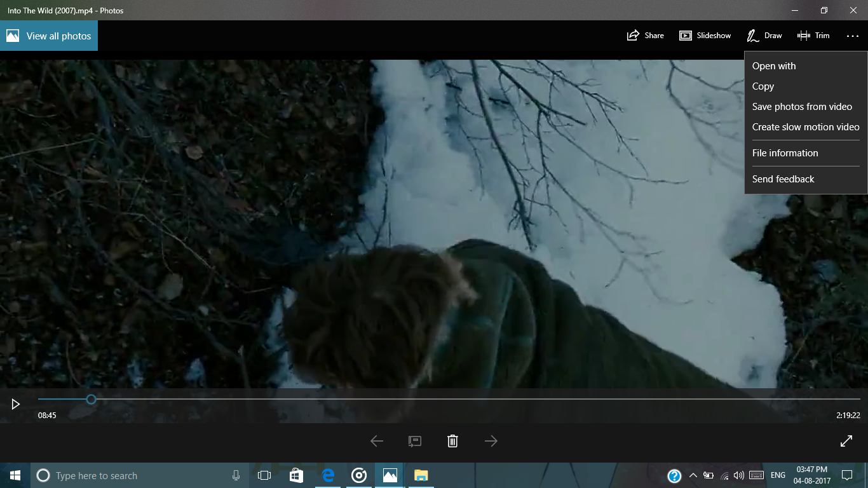Open the Groove Music taskbar icon
868x488 pixels.
[x=359, y=475]
